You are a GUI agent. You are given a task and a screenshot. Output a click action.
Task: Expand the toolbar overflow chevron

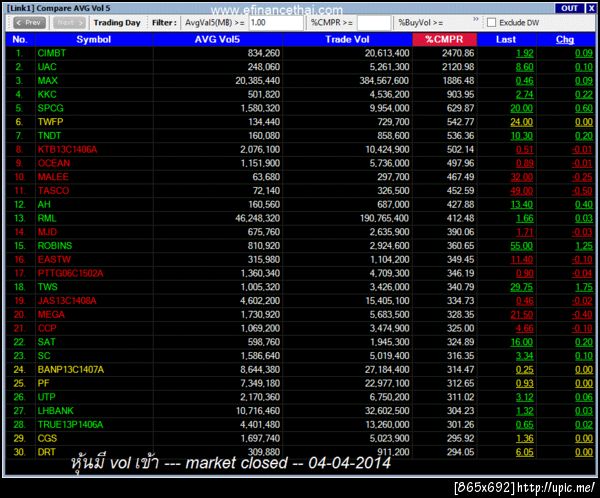[x=476, y=19]
